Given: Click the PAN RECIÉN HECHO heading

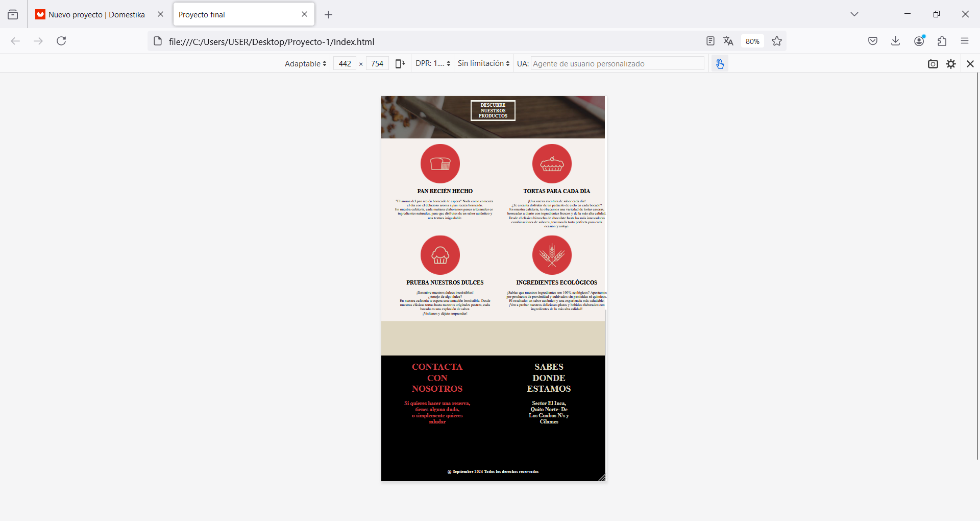Looking at the screenshot, I should coord(445,191).
